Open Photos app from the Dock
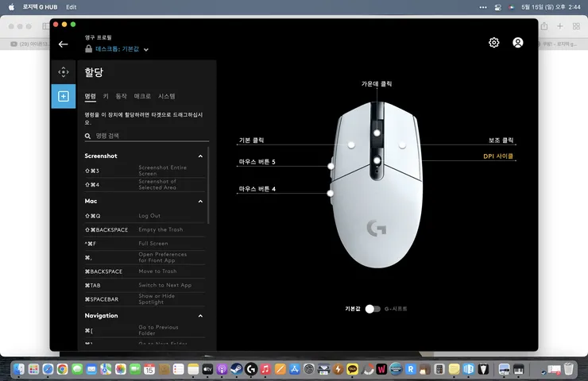The height and width of the screenshot is (381, 588). pyautogui.click(x=120, y=369)
